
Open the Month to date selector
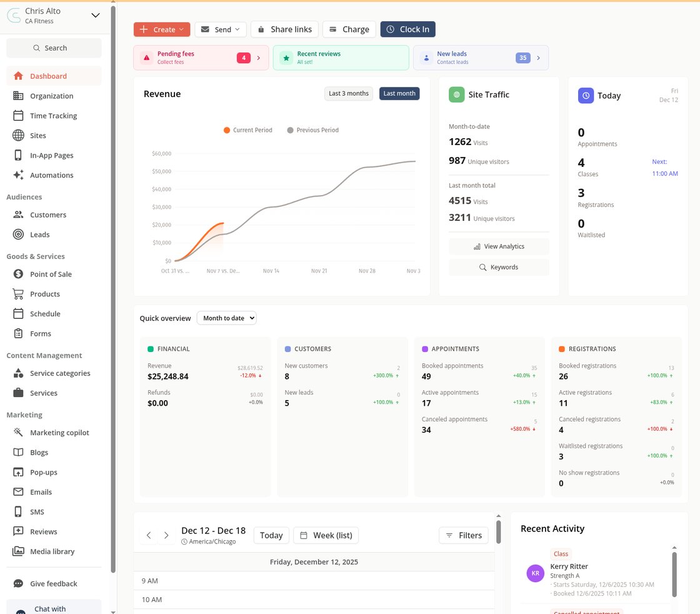(227, 318)
